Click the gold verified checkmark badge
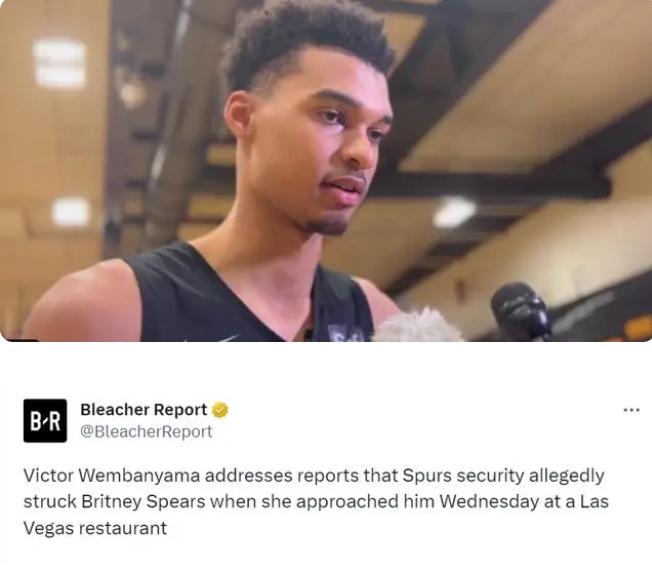This screenshot has height=581, width=652. 220,410
